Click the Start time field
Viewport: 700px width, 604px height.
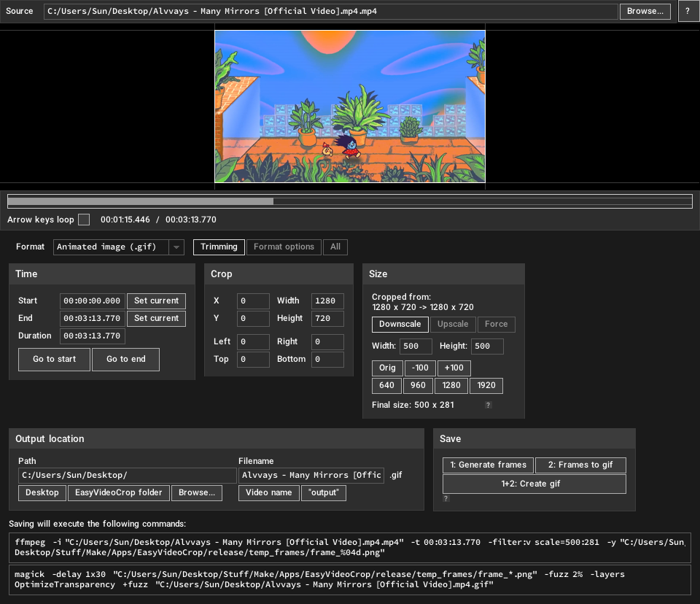[92, 301]
